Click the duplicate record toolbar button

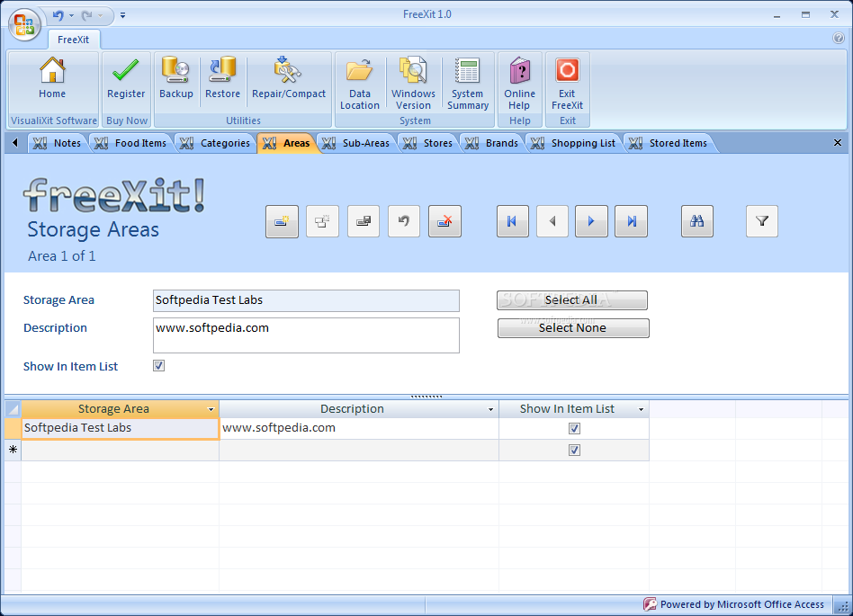click(x=322, y=221)
